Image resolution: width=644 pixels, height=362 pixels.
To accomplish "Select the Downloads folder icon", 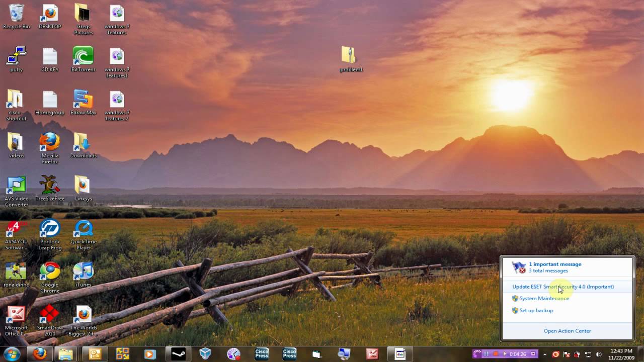I will [x=83, y=146].
